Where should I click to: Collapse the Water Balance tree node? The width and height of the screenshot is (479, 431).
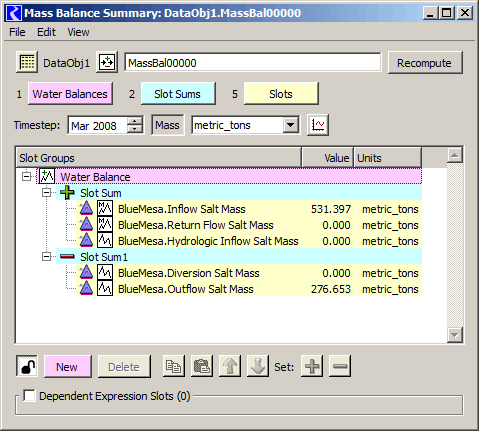(26, 176)
